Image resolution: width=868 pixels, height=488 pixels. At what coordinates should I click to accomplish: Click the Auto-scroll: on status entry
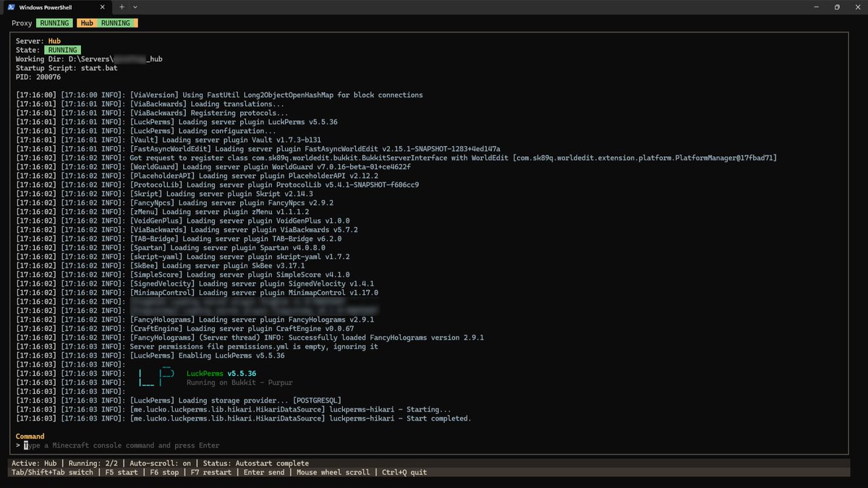point(161,463)
